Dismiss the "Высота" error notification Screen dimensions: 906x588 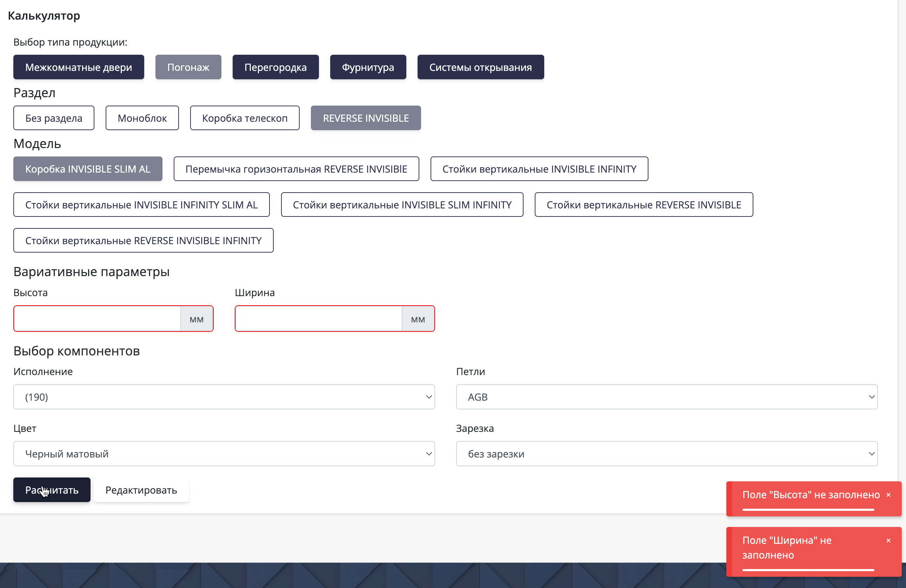[888, 495]
